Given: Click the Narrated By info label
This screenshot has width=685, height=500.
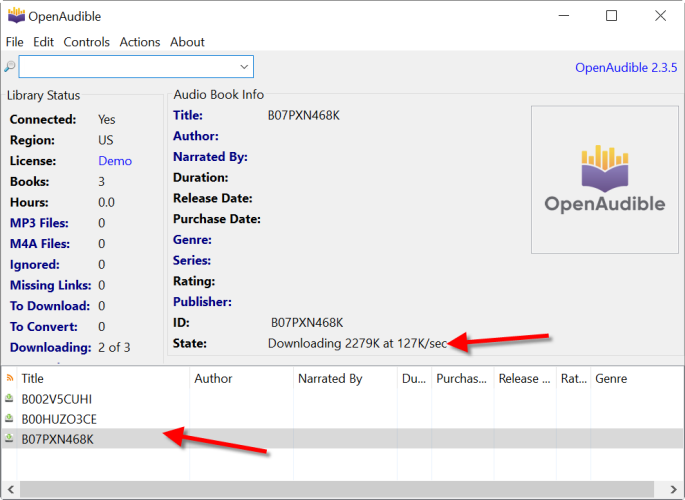Looking at the screenshot, I should [x=210, y=157].
